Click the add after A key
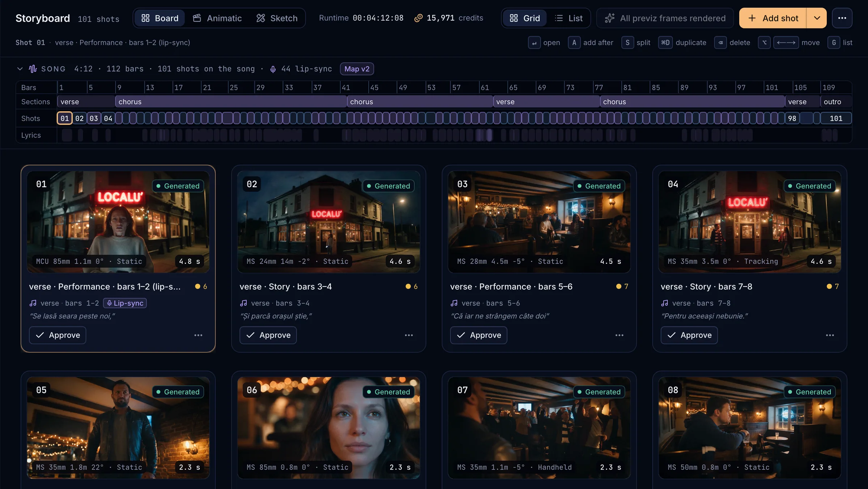 click(574, 43)
